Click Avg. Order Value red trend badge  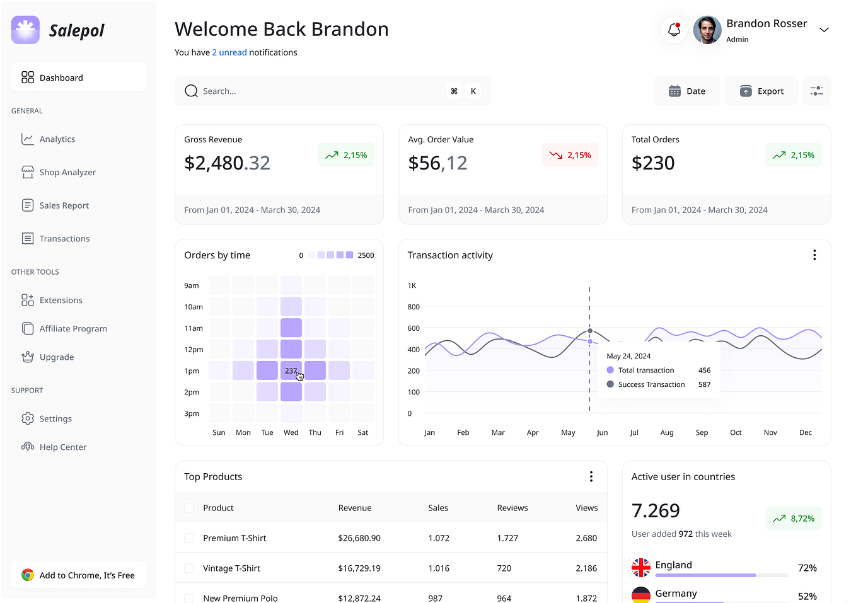coord(570,155)
